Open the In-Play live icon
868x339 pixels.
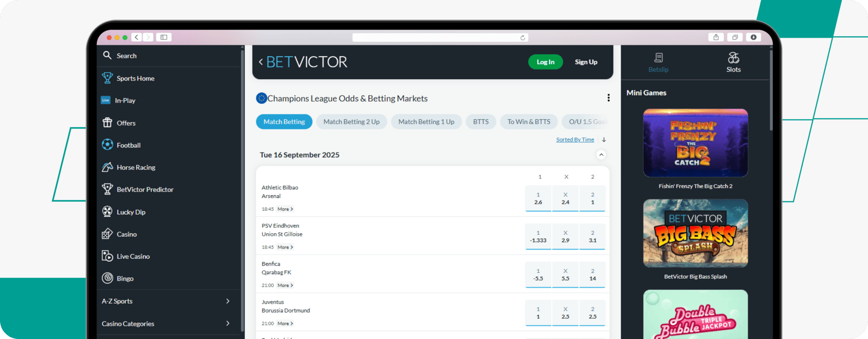tap(106, 100)
